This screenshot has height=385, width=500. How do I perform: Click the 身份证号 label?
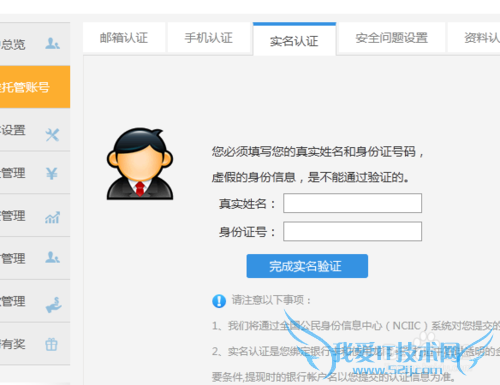coord(247,232)
